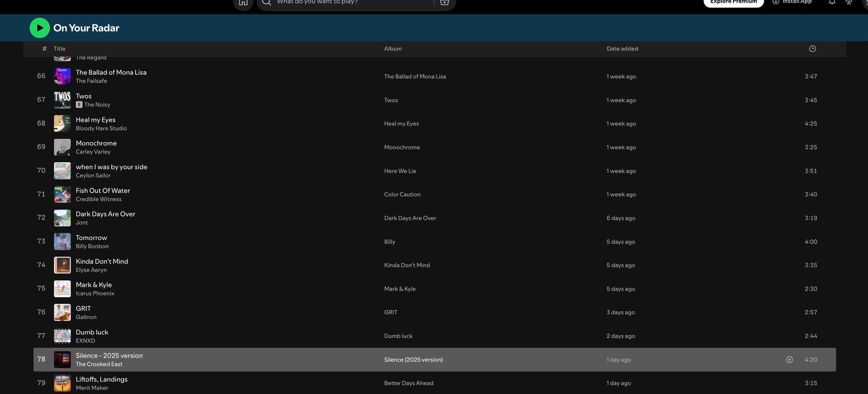868x394 pixels.
Task: Sort tracks by Title column header
Action: click(59, 49)
